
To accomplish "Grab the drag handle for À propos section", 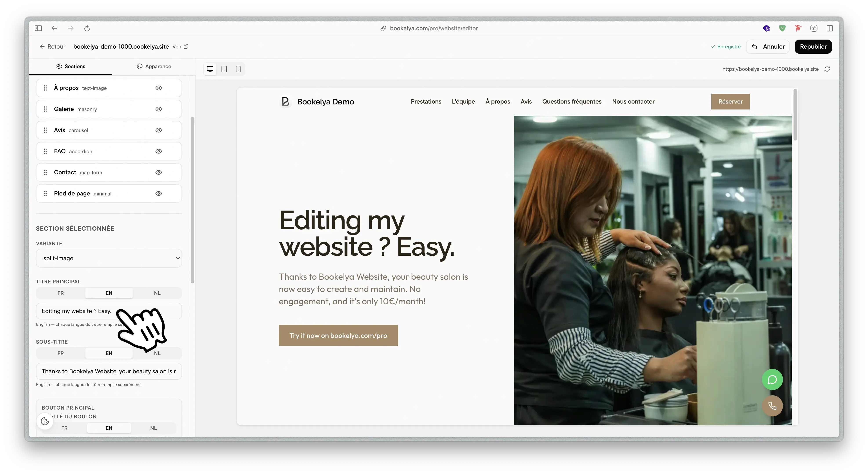I will click(x=45, y=88).
